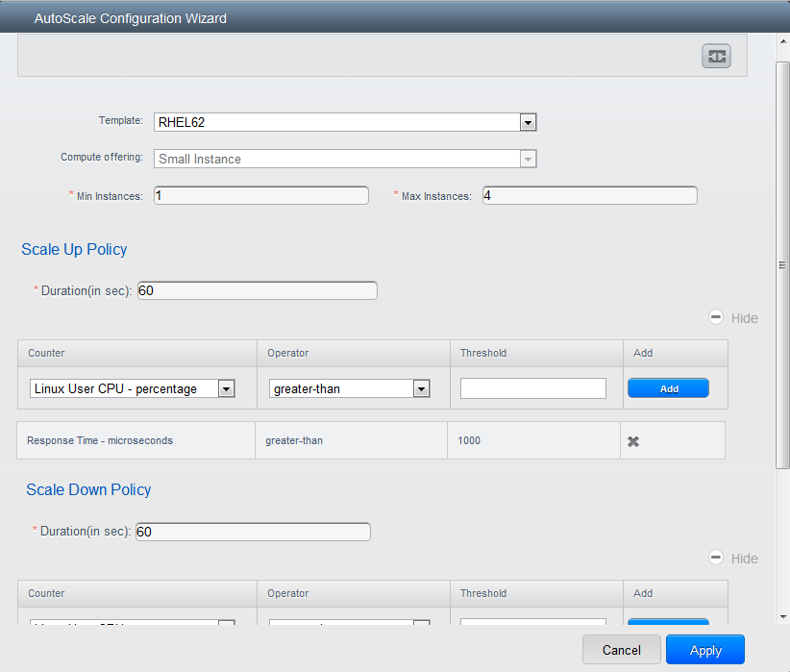Open the Operator dropdown showing greater-than
The height and width of the screenshot is (672, 790).
click(x=421, y=388)
